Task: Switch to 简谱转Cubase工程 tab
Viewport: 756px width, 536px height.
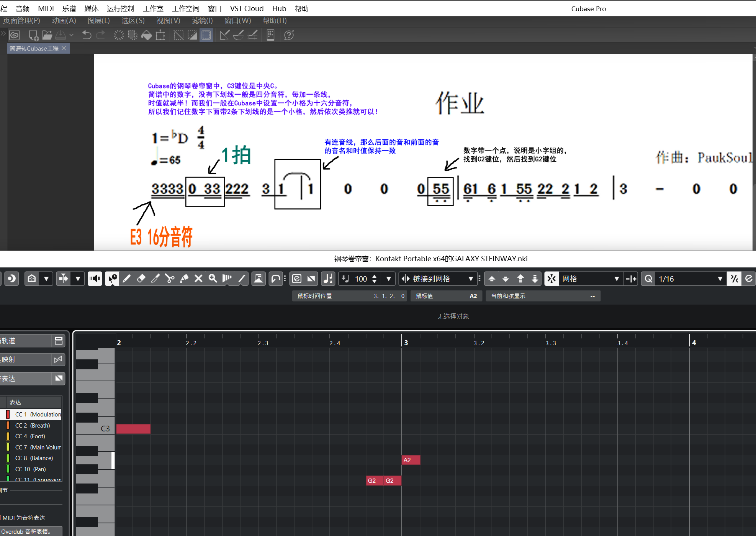Action: [x=34, y=48]
